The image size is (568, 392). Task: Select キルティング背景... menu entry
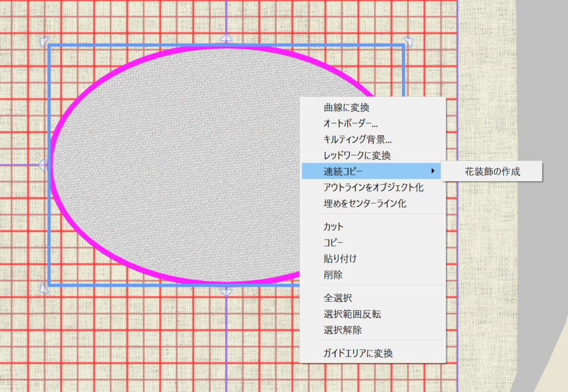pos(357,140)
